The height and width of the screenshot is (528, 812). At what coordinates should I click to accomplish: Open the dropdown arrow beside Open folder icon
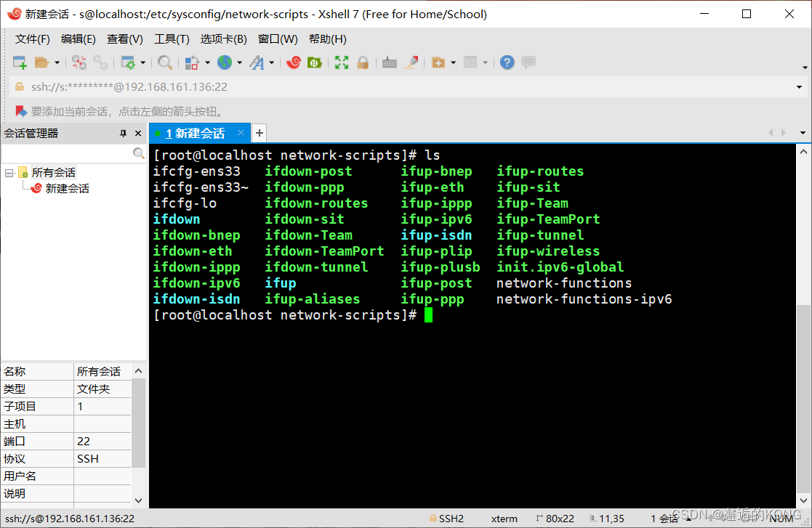tap(57, 62)
